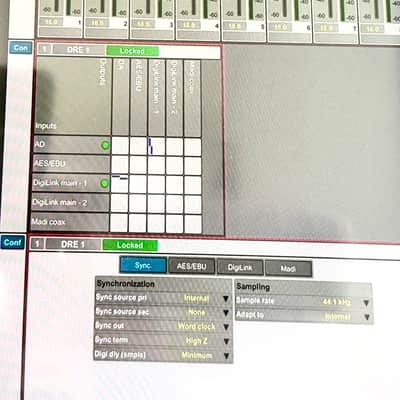Click the Conf button beside lower panel
This screenshot has height=400, width=400.
[x=13, y=242]
